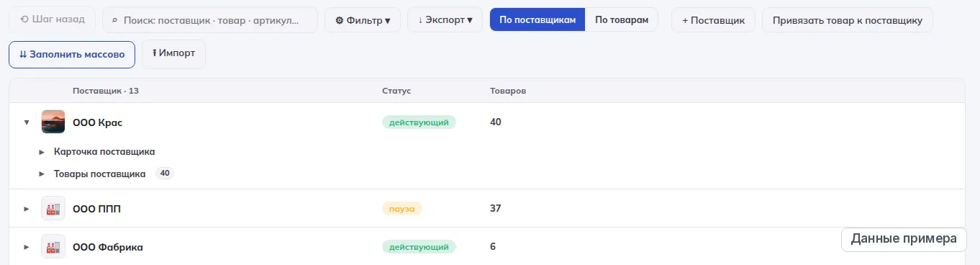Click the 'Данные примера' label

coord(903,239)
